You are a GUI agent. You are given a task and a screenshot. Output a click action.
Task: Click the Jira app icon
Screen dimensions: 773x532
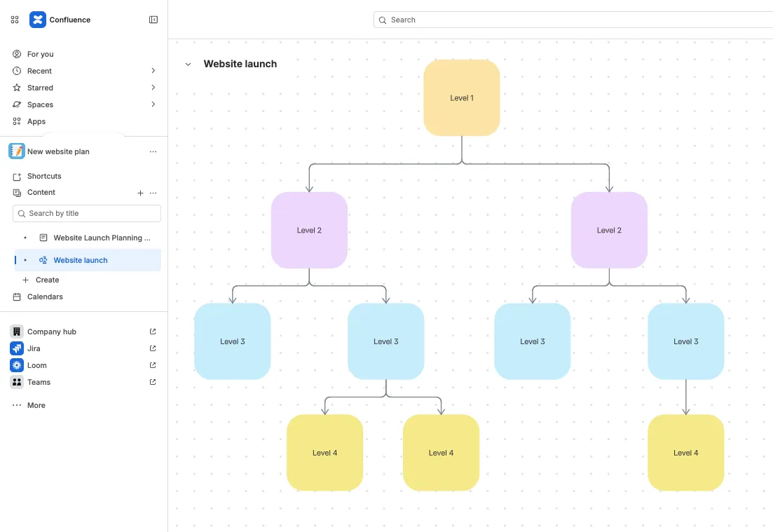[17, 348]
